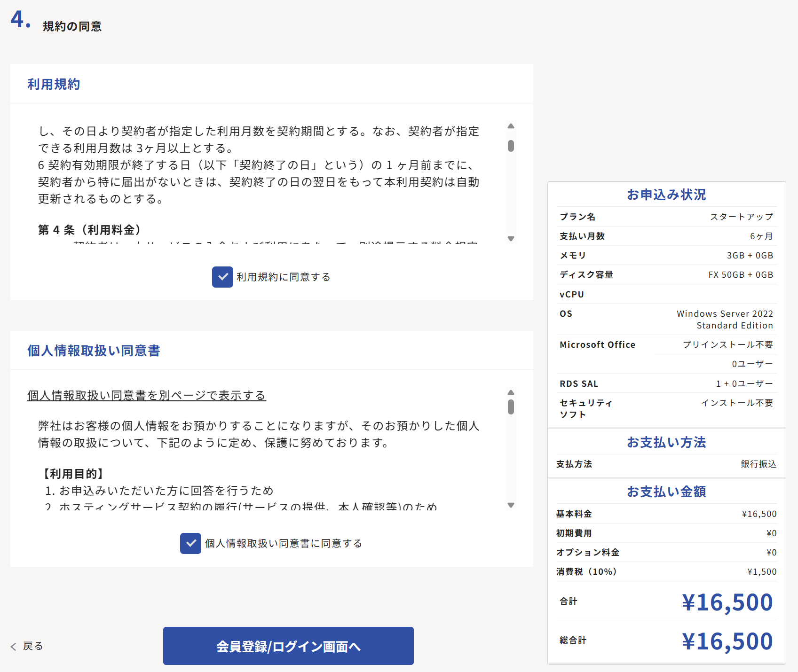Click the down arrow in 個人情報取扱い同意書 scrollbar
Screen dimensions: 798x672
pos(511,505)
